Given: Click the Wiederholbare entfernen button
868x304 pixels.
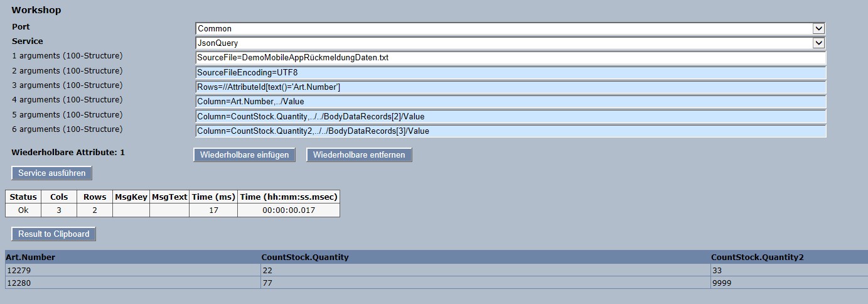Looking at the screenshot, I should pos(359,155).
